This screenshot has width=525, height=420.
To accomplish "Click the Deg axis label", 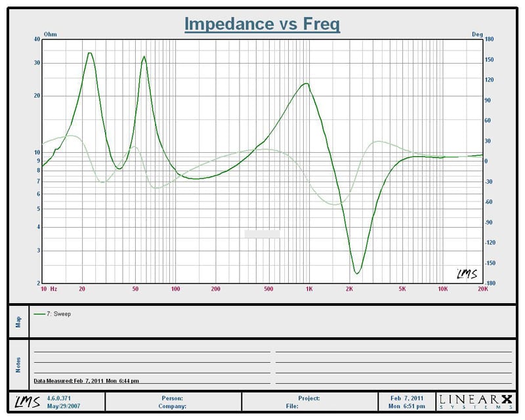I will [x=477, y=33].
